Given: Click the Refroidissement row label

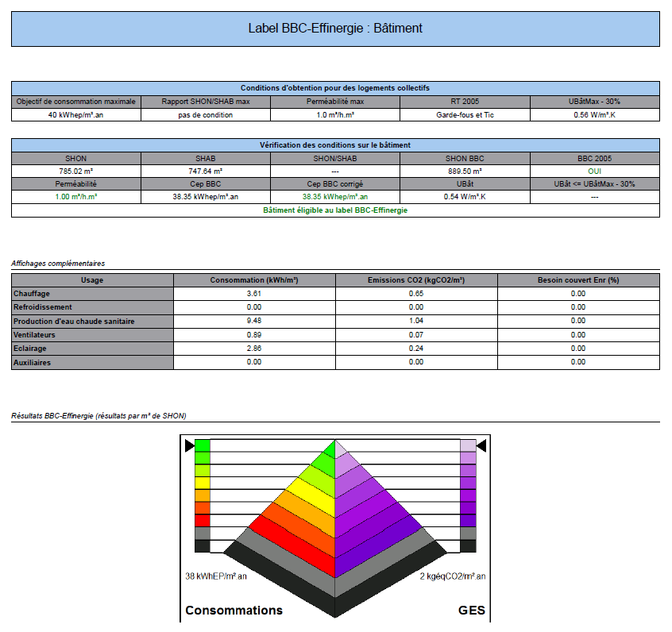Looking at the screenshot, I should click(42, 307).
